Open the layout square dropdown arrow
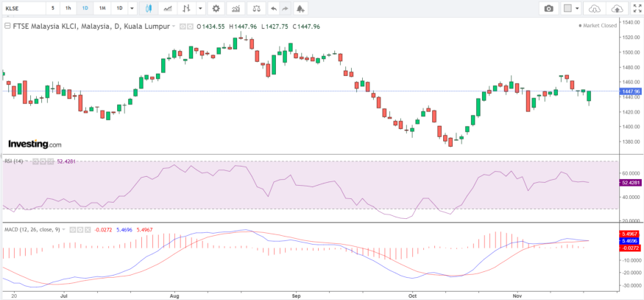 tap(578, 8)
